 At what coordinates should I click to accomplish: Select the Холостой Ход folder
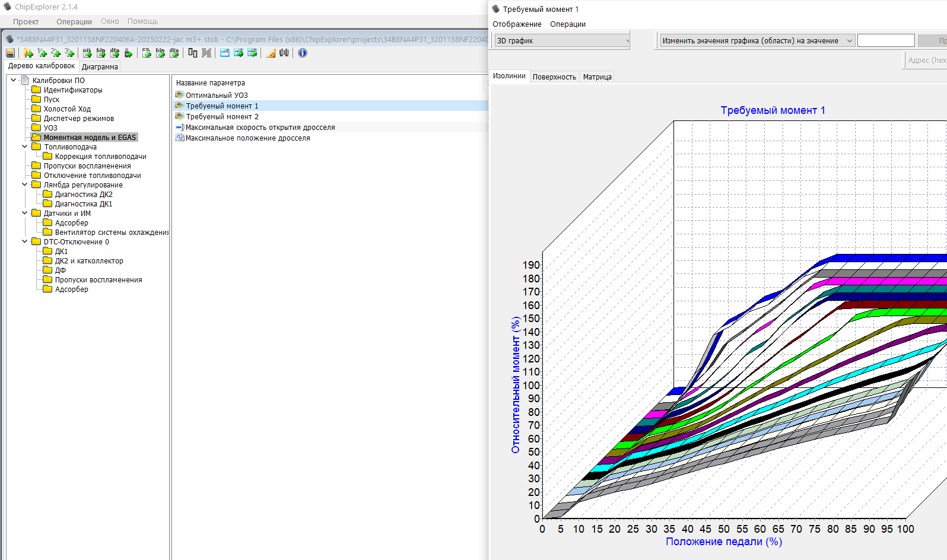click(x=67, y=109)
